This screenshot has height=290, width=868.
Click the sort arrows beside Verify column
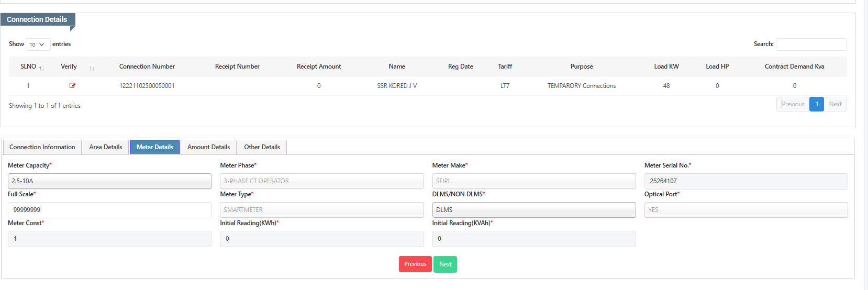point(92,68)
